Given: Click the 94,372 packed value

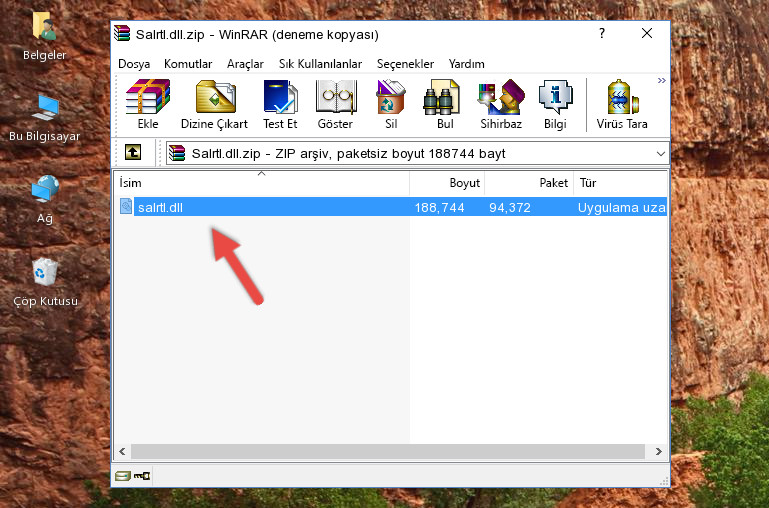Looking at the screenshot, I should coord(510,207).
